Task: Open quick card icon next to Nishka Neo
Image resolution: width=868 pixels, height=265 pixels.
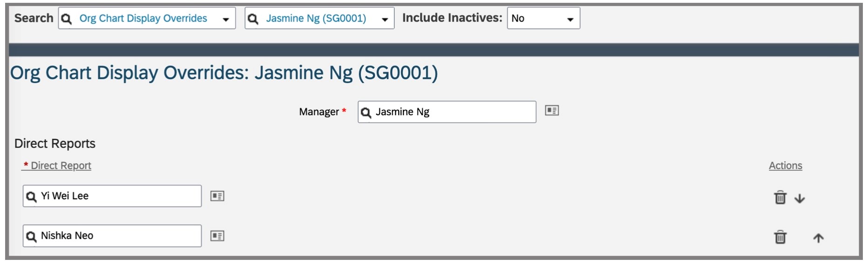Action: click(217, 236)
